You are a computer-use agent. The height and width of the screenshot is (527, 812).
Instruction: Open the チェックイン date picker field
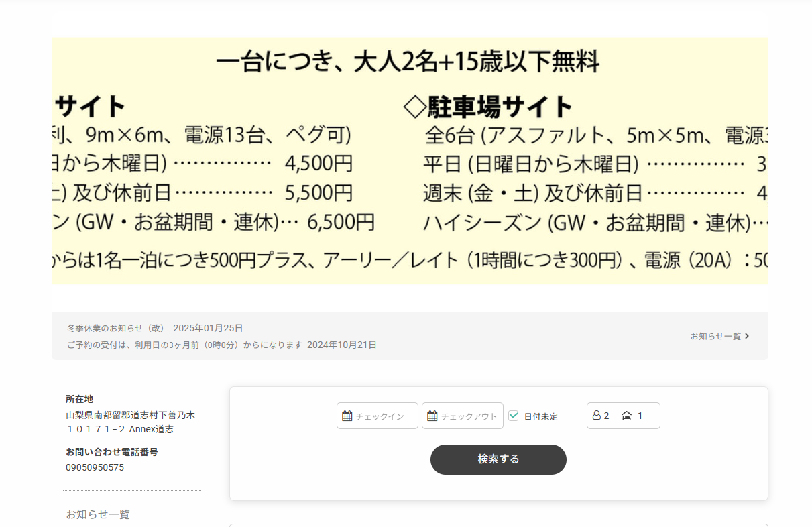coord(378,416)
